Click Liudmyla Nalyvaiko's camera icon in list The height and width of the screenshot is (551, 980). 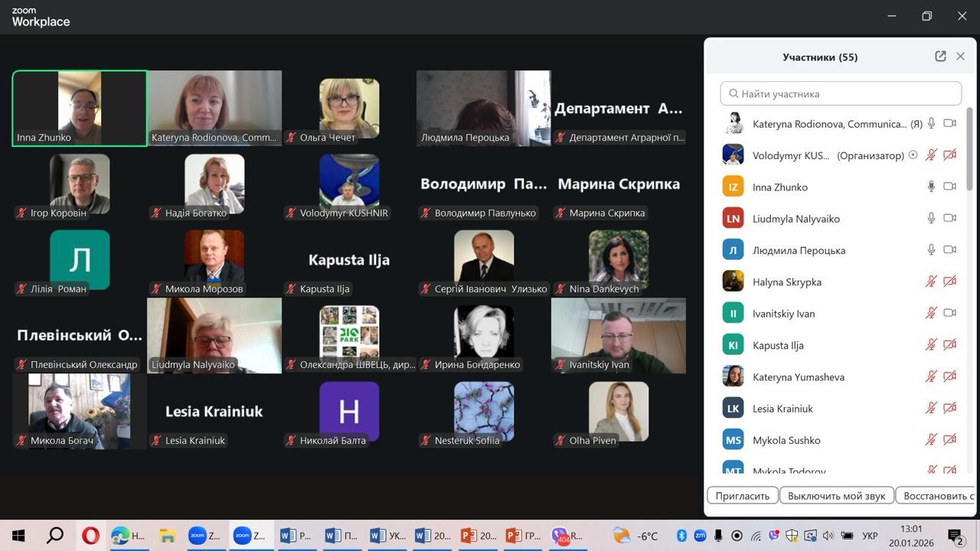point(949,218)
